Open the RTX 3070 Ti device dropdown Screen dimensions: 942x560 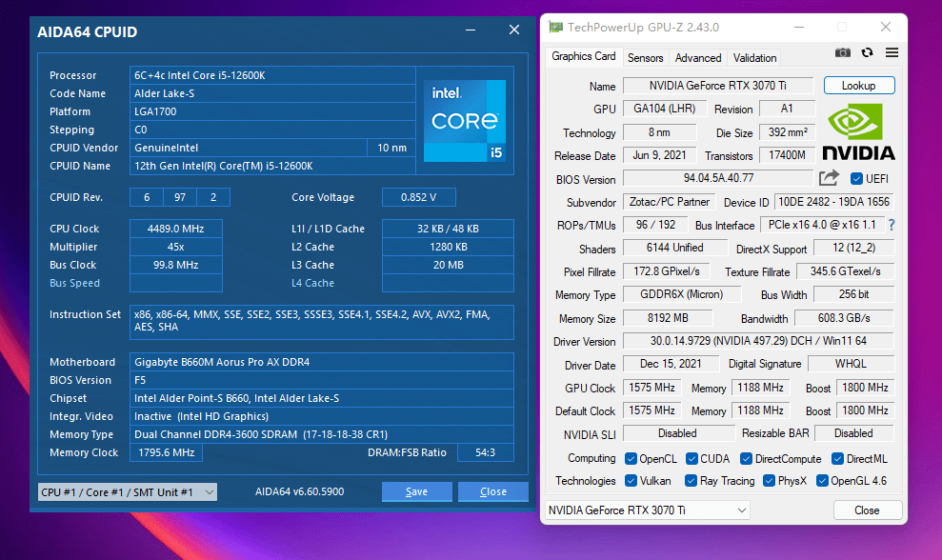click(648, 510)
